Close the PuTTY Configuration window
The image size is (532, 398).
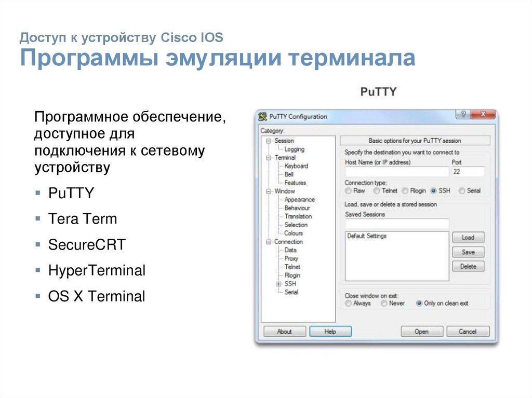484,114
